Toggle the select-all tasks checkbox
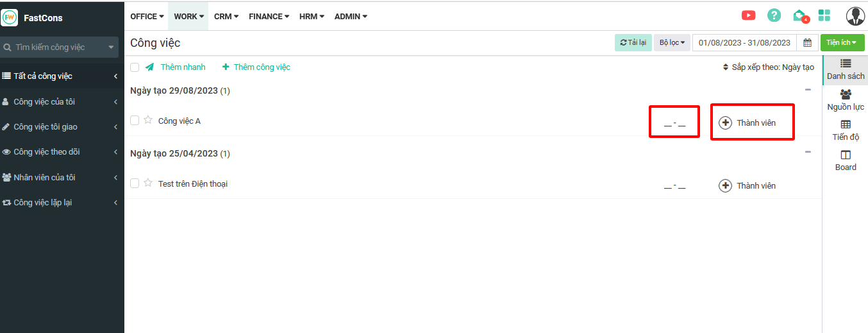 click(135, 67)
